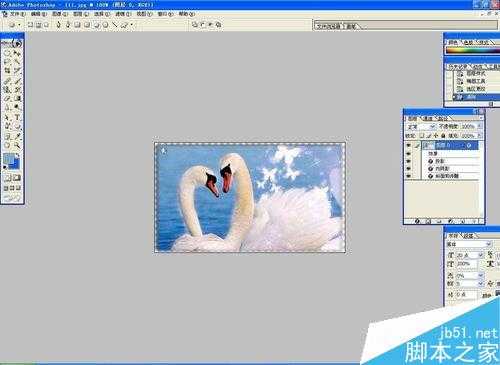Open the 文件 (File) menu
Screen dimensions: 500x365
tap(17, 14)
